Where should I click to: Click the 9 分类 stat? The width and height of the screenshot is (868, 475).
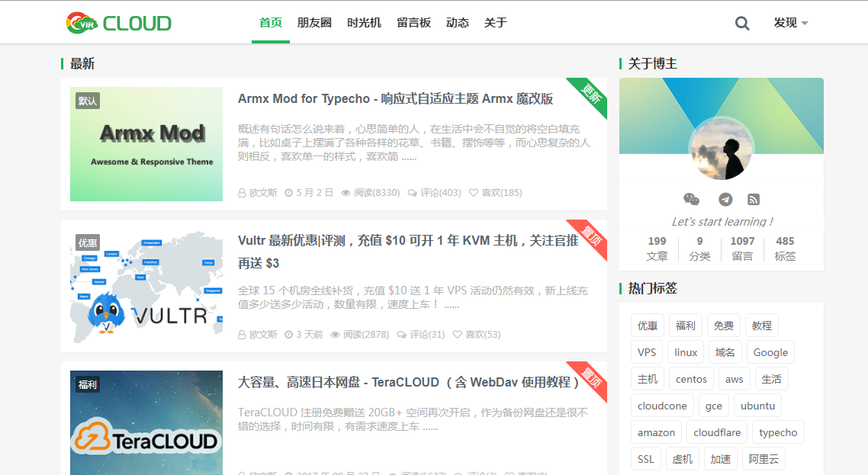click(699, 249)
